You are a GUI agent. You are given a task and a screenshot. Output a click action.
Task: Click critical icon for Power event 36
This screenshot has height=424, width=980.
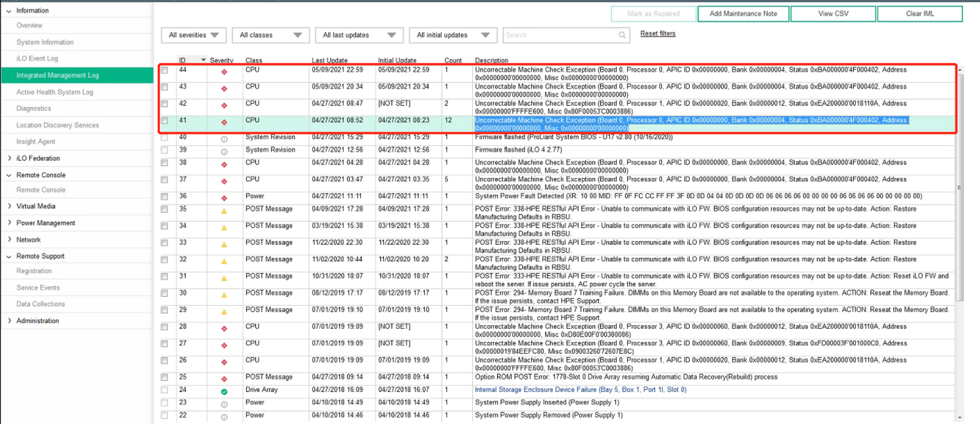pos(224,198)
